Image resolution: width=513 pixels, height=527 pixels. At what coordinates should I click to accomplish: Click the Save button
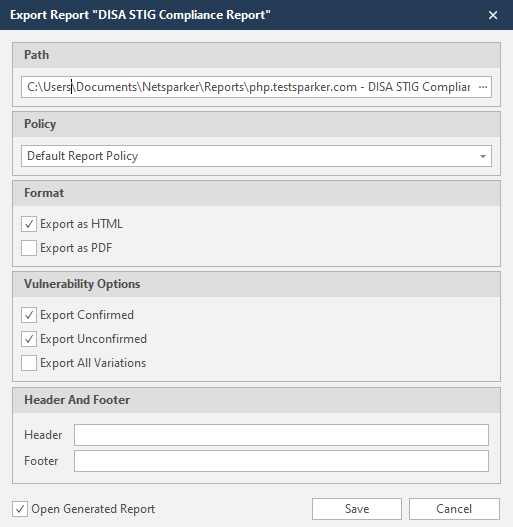[357, 509]
